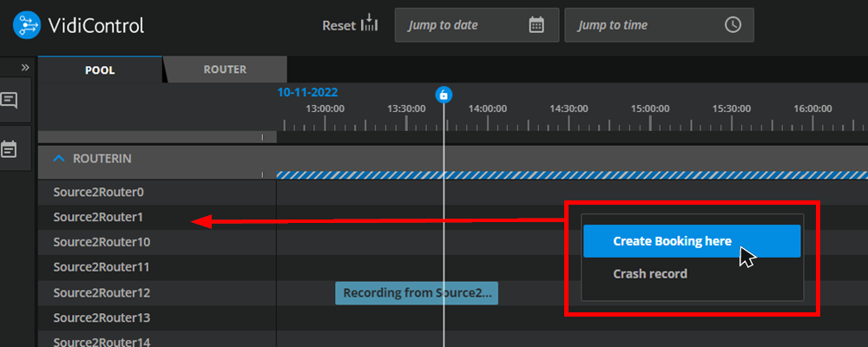Select Source2Router1 in the list
This screenshot has height=347, width=868.
point(97,217)
